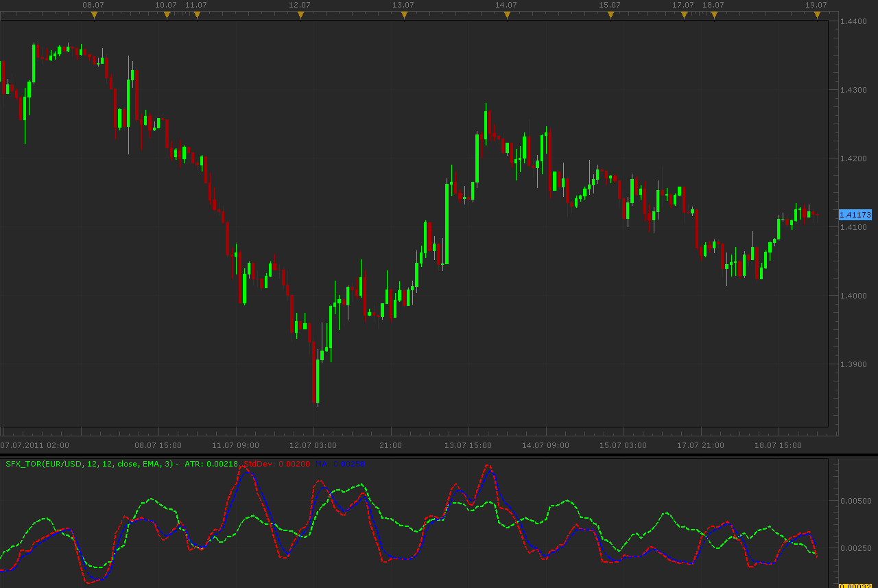Click the splitter between chart and indicator
The width and height of the screenshot is (878, 588).
(439, 454)
